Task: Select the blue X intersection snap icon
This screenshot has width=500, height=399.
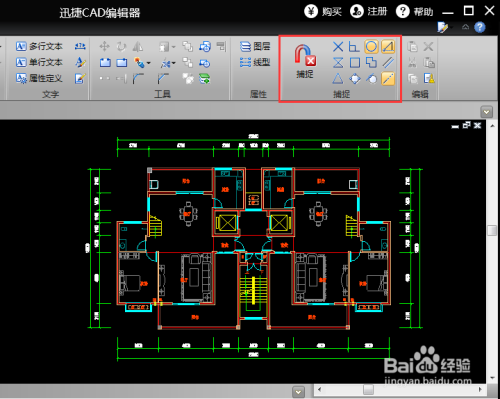Action: tap(338, 46)
